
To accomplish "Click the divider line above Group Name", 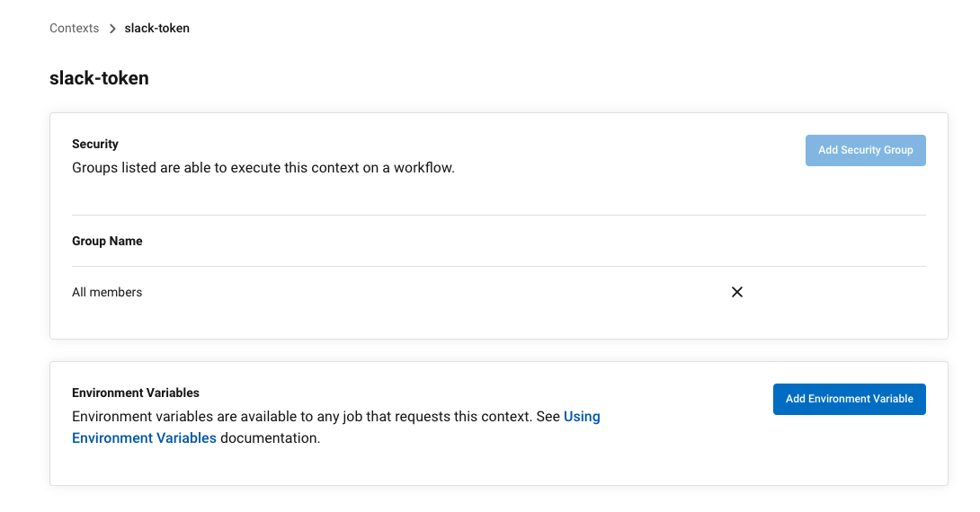I will point(498,216).
